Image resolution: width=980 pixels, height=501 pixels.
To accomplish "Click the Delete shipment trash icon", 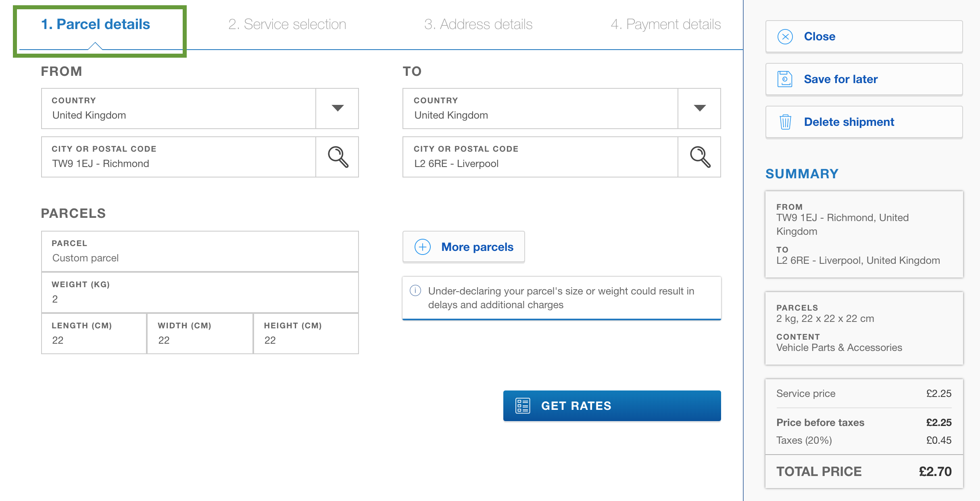I will 785,122.
